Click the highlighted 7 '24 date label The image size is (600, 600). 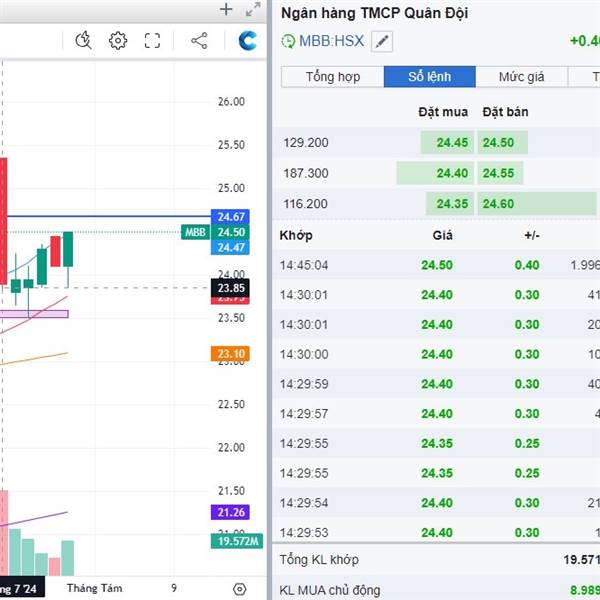coord(21,588)
